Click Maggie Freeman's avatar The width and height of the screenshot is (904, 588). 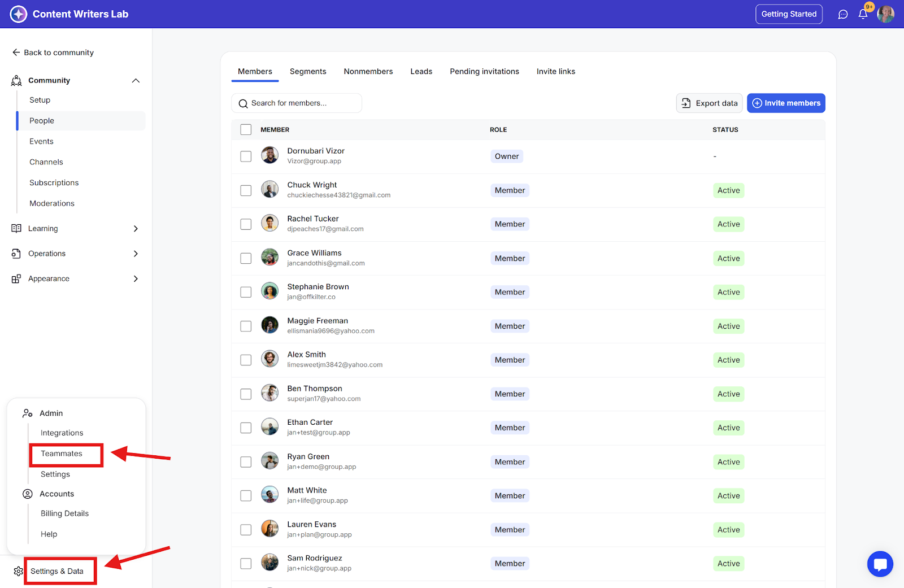tap(270, 325)
